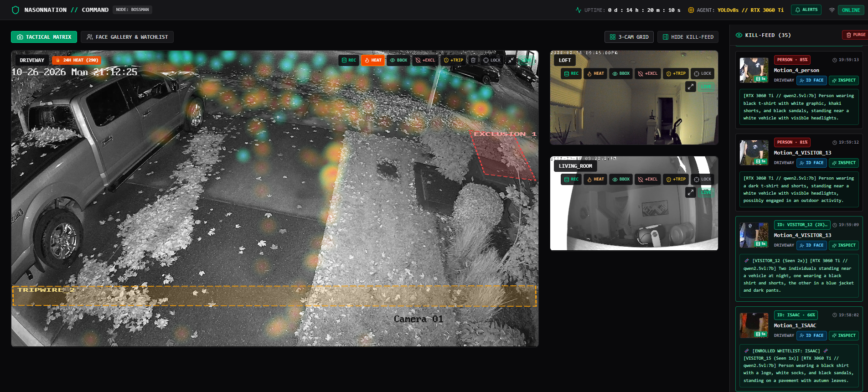Select the 3-Cam Grid layout
The width and height of the screenshot is (868, 392).
(x=629, y=37)
